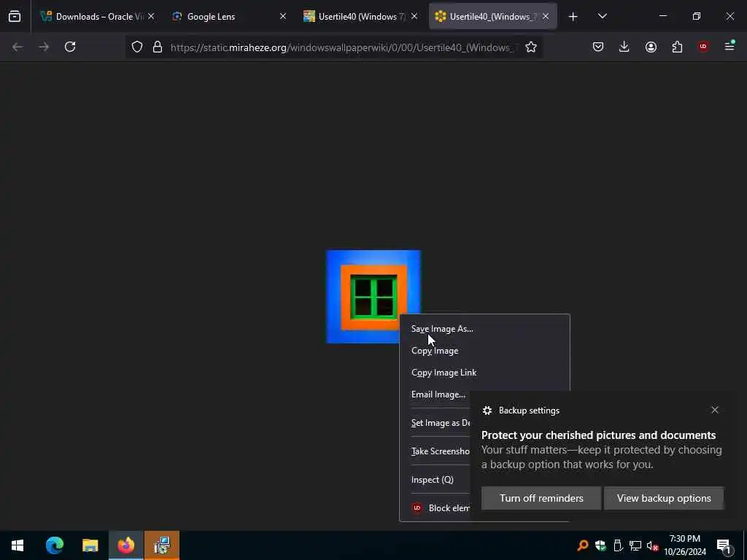747x560 pixels.
Task: Dismiss the Backup settings notification
Action: (715, 410)
